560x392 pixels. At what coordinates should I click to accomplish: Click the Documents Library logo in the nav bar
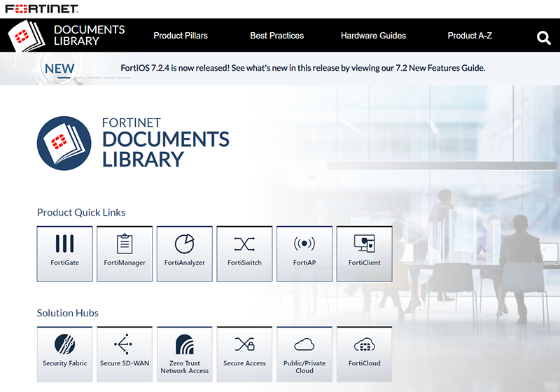[66, 35]
